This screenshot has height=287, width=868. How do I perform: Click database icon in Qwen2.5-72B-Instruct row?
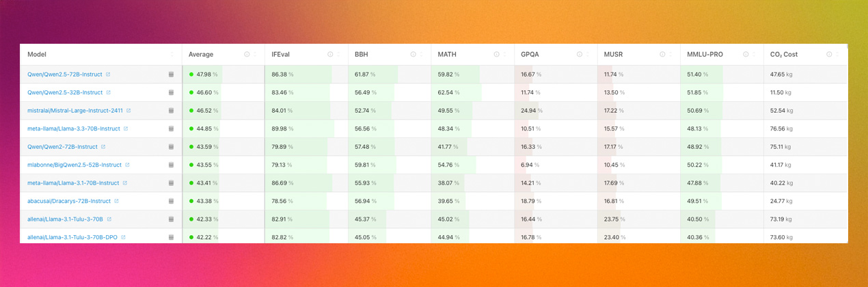(171, 74)
